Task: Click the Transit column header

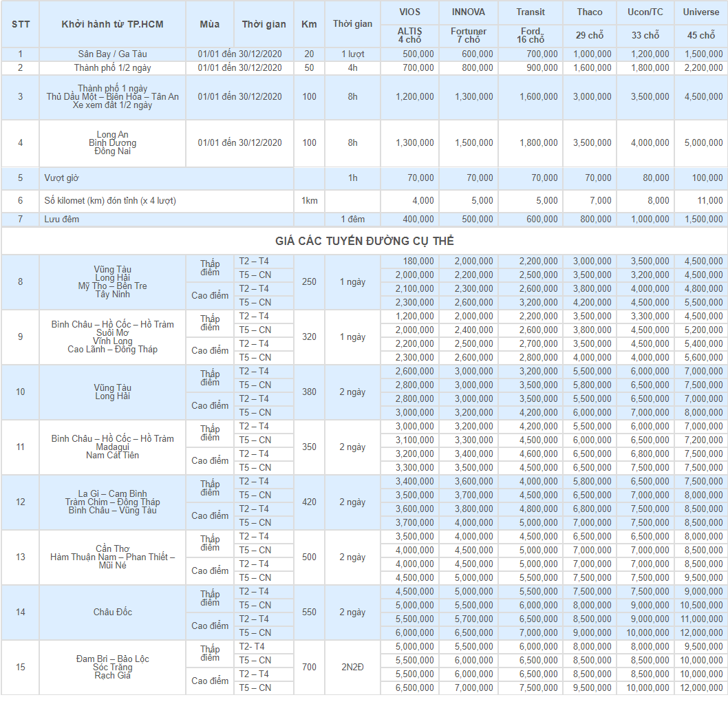Action: point(531,12)
